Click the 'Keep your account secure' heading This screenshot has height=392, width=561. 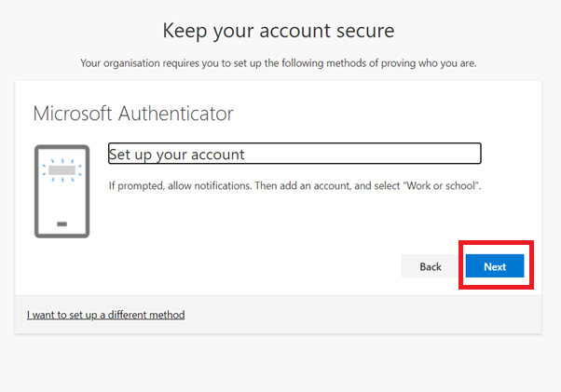coord(279,31)
